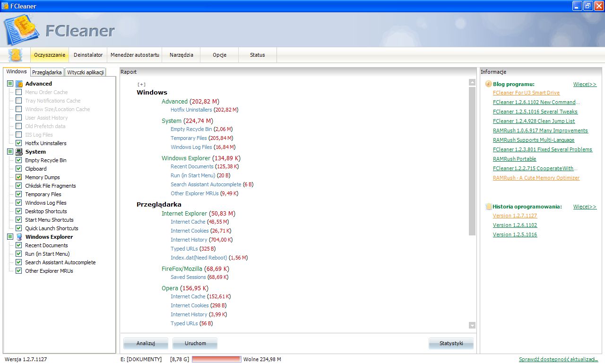The width and height of the screenshot is (605, 364).
Task: Enable Old Prefetch data checkbox
Action: point(18,126)
